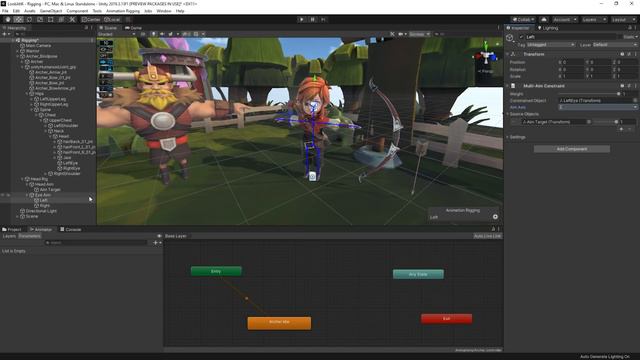
Task: Click the Add Component button
Action: coord(572,149)
